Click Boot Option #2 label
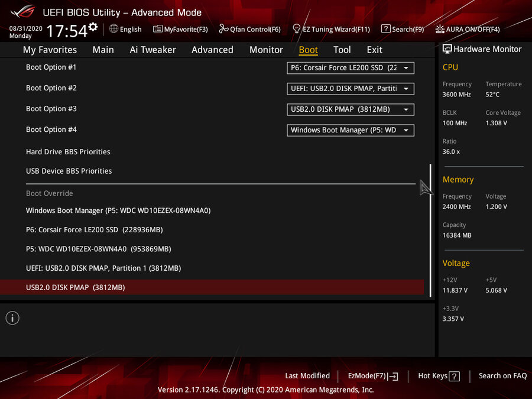This screenshot has width=532, height=399. [51, 88]
